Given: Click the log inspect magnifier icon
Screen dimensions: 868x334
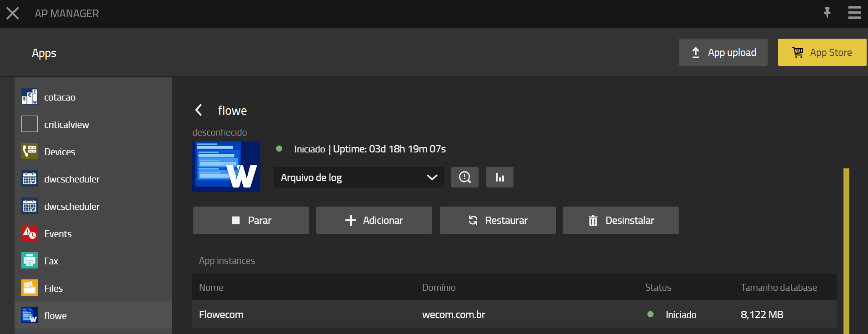Looking at the screenshot, I should coord(464,177).
